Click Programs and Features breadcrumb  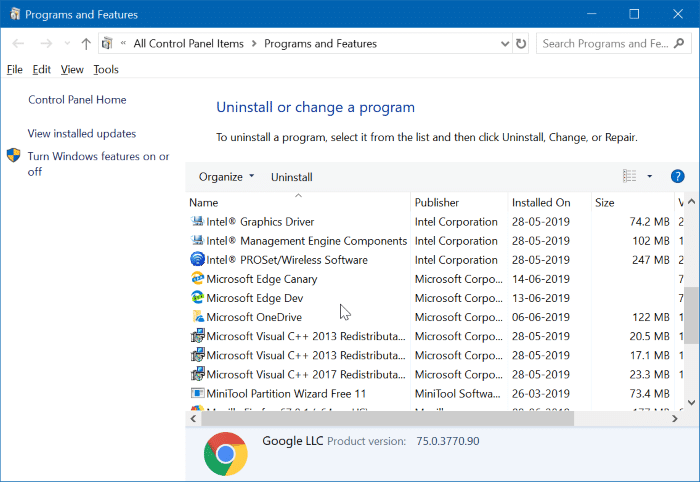pyautogui.click(x=321, y=44)
